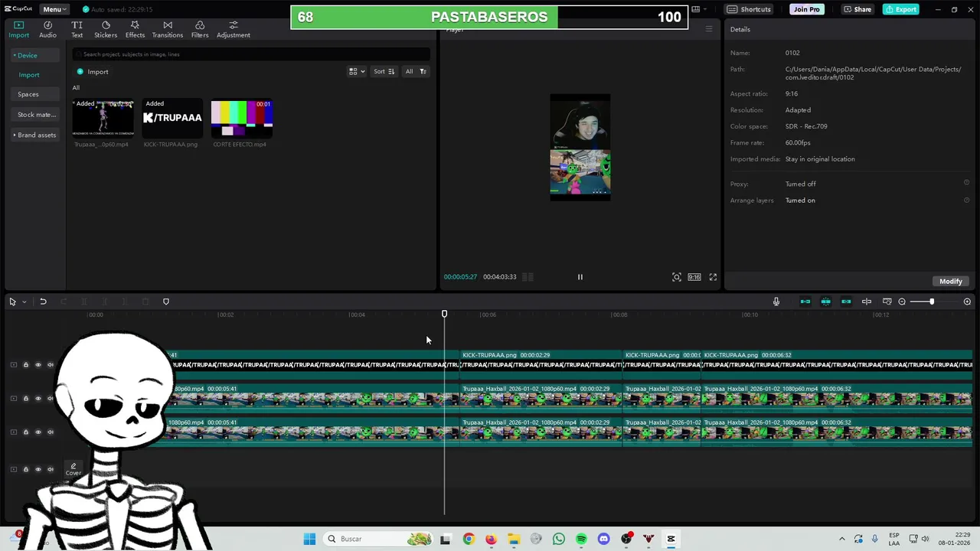Open the Adjustment tab

[234, 29]
